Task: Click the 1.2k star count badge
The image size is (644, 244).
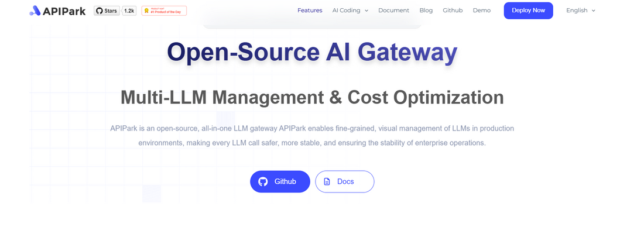Action: coord(129,11)
